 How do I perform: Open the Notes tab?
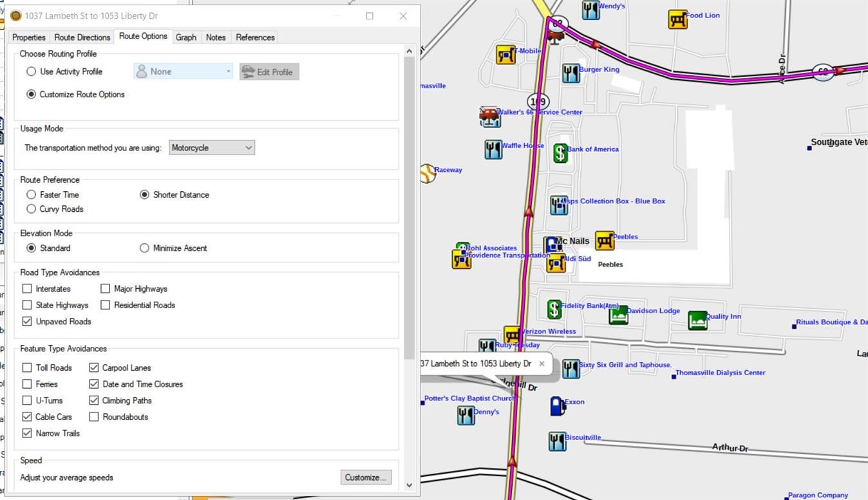216,37
